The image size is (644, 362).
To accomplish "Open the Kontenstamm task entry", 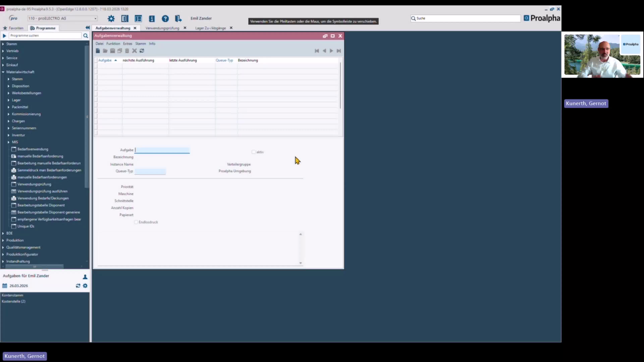I will [13, 295].
